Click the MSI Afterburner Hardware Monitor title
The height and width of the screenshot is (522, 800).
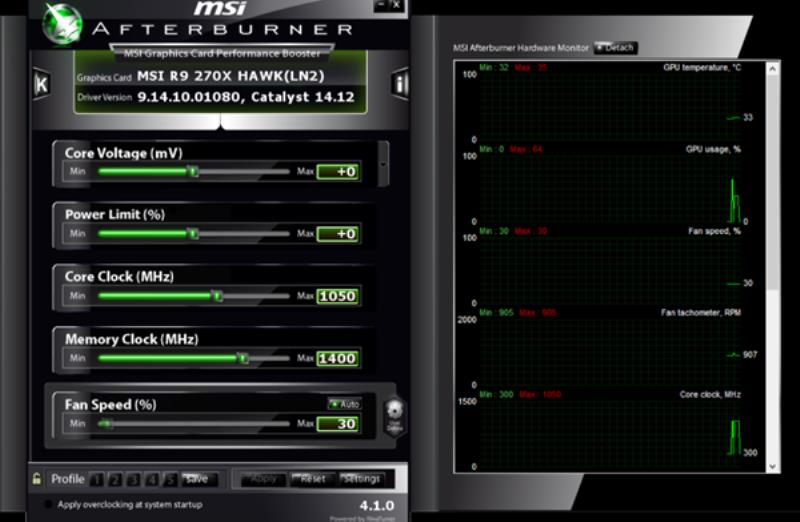521,48
